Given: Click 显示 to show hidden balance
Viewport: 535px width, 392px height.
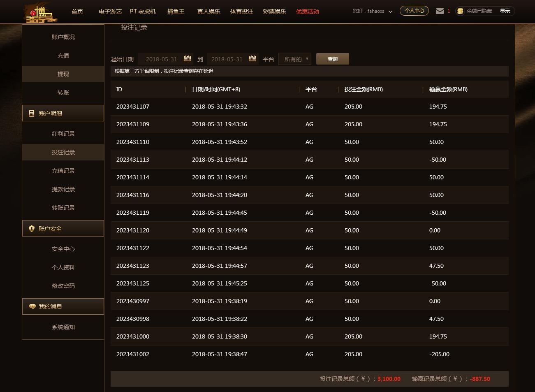Looking at the screenshot, I should (505, 11).
